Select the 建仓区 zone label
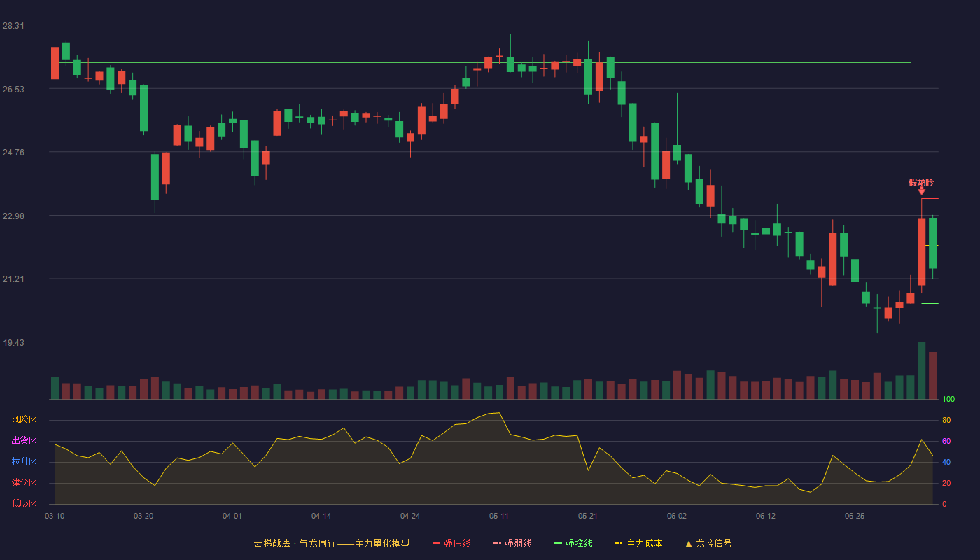 click(x=24, y=483)
